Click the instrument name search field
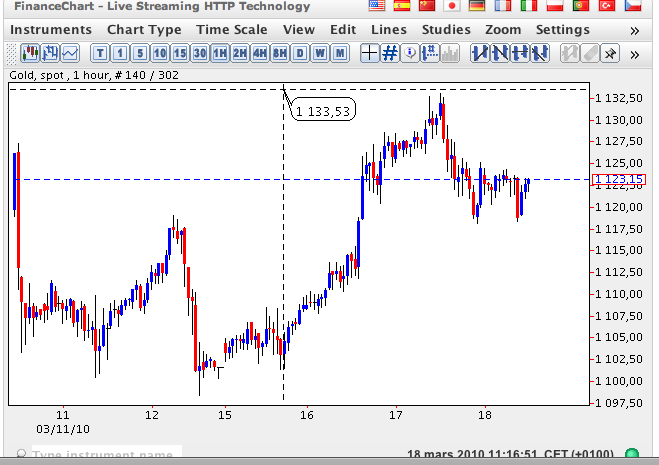The height and width of the screenshot is (465, 659). click(x=100, y=455)
